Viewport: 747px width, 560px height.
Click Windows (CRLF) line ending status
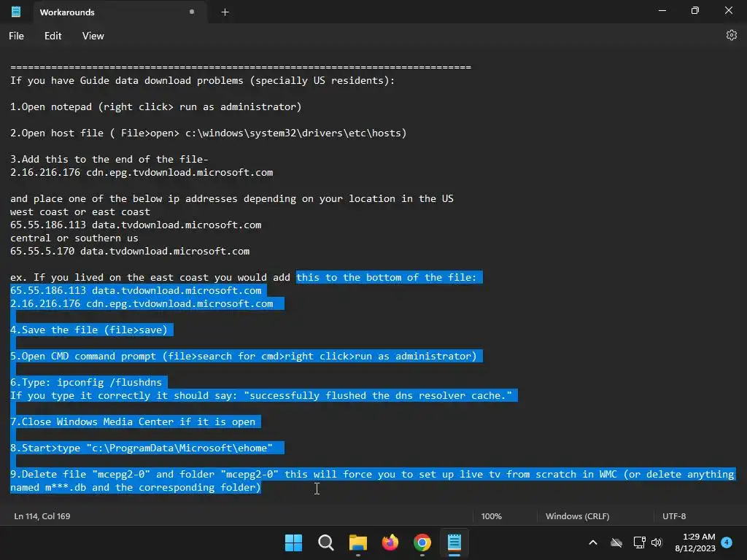coord(578,516)
